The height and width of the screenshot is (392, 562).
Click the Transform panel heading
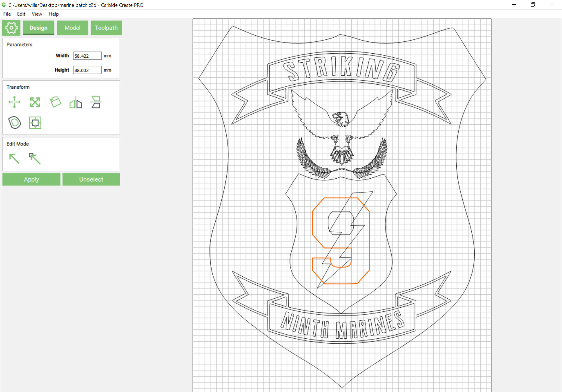(x=18, y=87)
